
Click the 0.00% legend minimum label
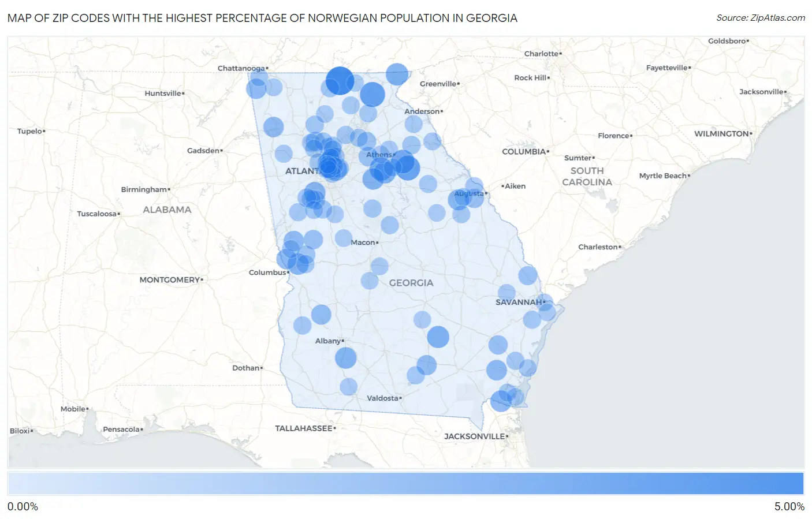23,507
